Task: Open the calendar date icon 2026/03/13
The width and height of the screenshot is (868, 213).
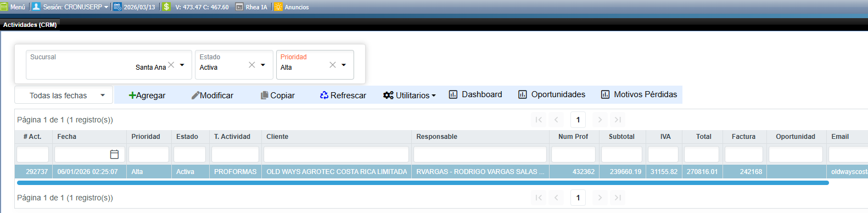Action: coord(117,7)
